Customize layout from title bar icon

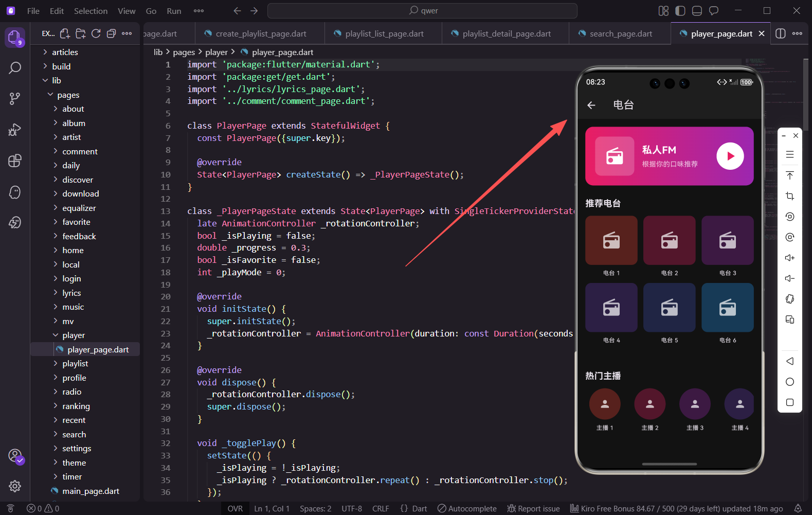click(663, 11)
